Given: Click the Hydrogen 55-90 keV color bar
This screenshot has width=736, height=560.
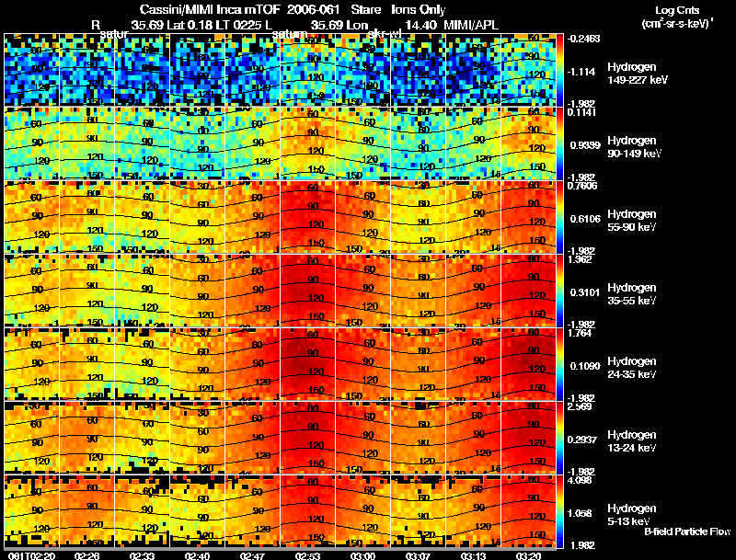Looking at the screenshot, I should coord(561,217).
